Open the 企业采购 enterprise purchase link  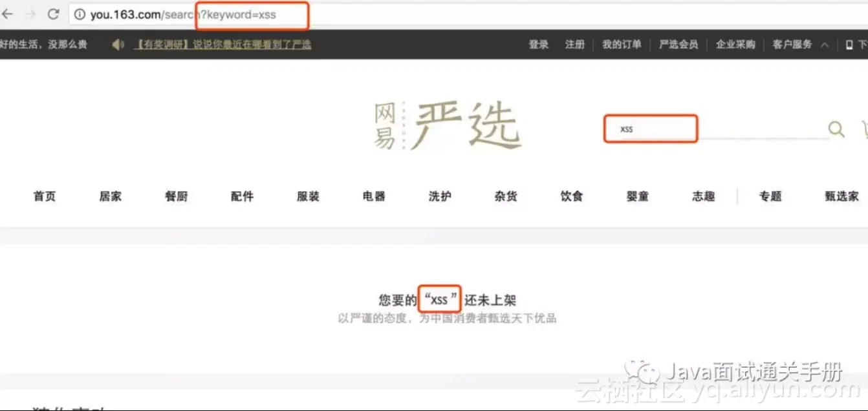[x=735, y=45]
